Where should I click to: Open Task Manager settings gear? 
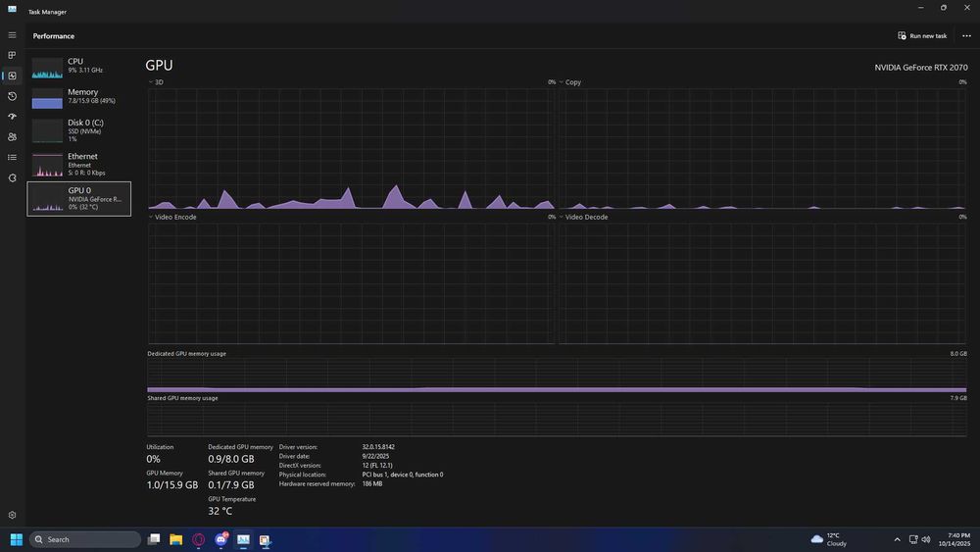point(12,515)
